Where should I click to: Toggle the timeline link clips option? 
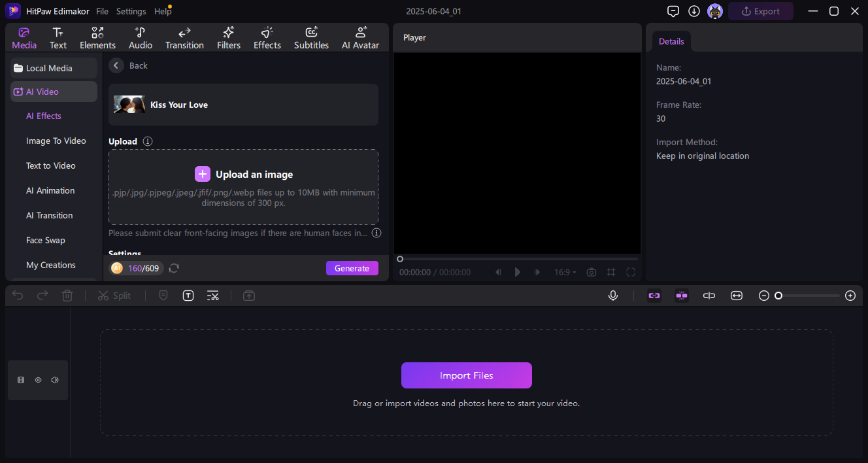(x=654, y=296)
